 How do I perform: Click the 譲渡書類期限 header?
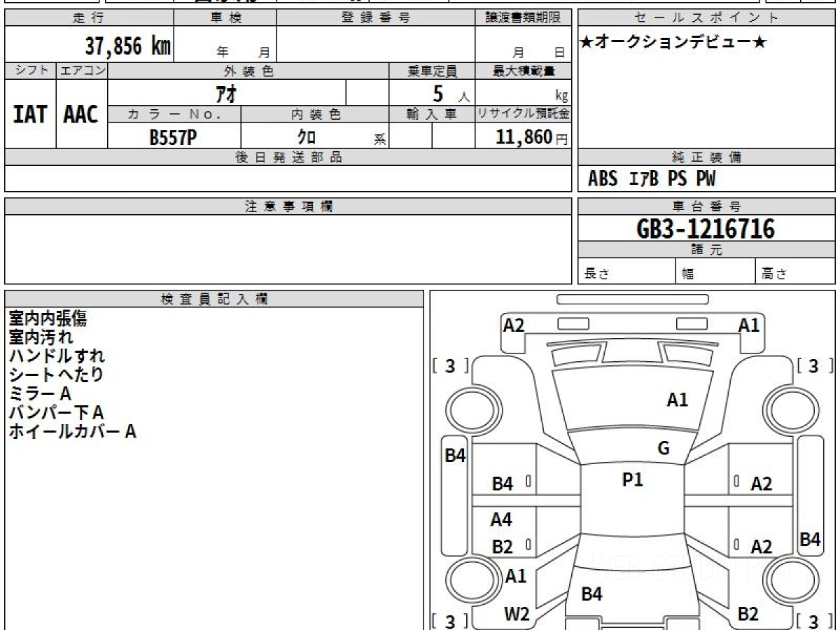point(524,18)
